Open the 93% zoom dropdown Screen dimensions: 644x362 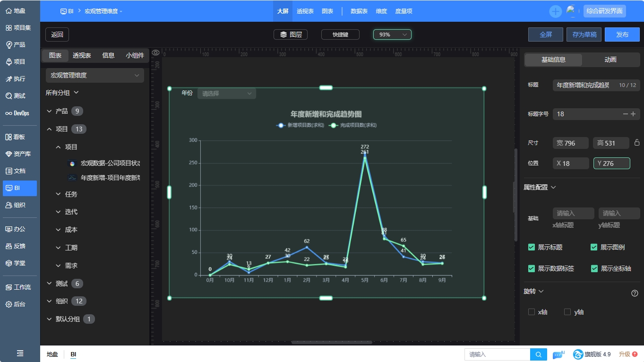[x=392, y=34]
